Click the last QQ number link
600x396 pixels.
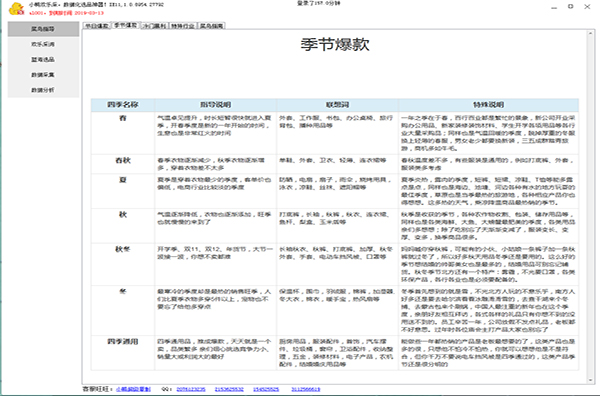(306, 389)
